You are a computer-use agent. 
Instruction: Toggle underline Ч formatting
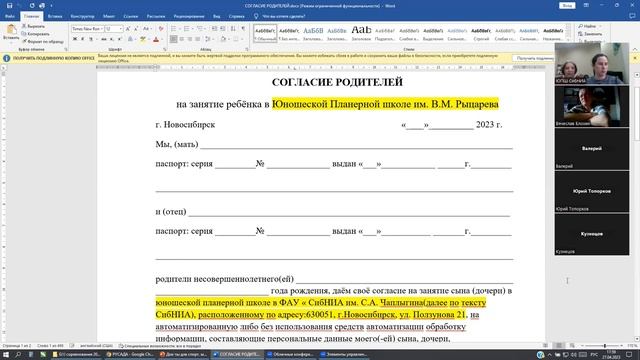91,39
